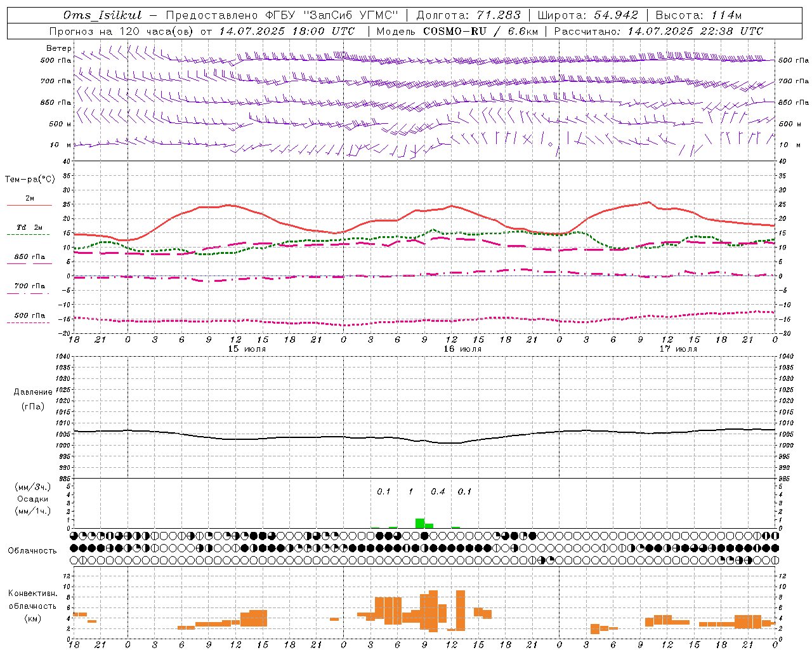Click the '6.6км' model resolution text

(x=523, y=31)
